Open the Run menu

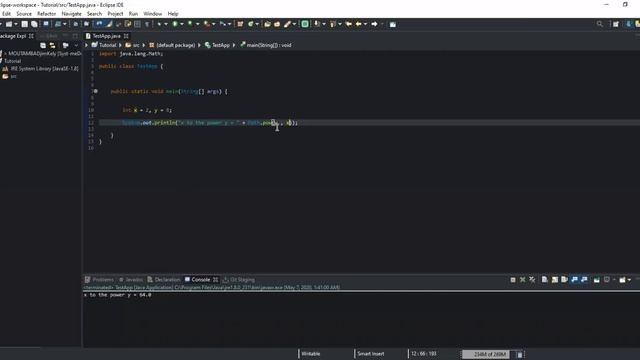click(x=133, y=13)
